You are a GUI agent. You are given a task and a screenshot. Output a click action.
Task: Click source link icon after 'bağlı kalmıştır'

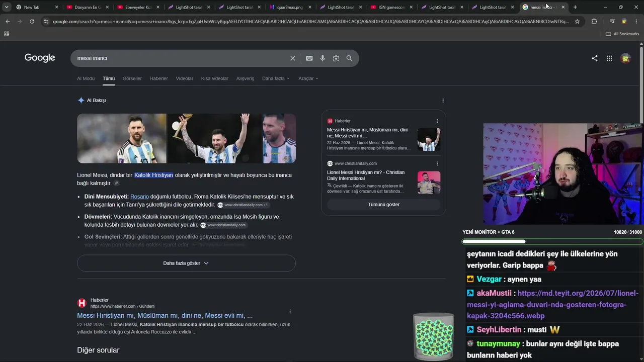tap(116, 184)
